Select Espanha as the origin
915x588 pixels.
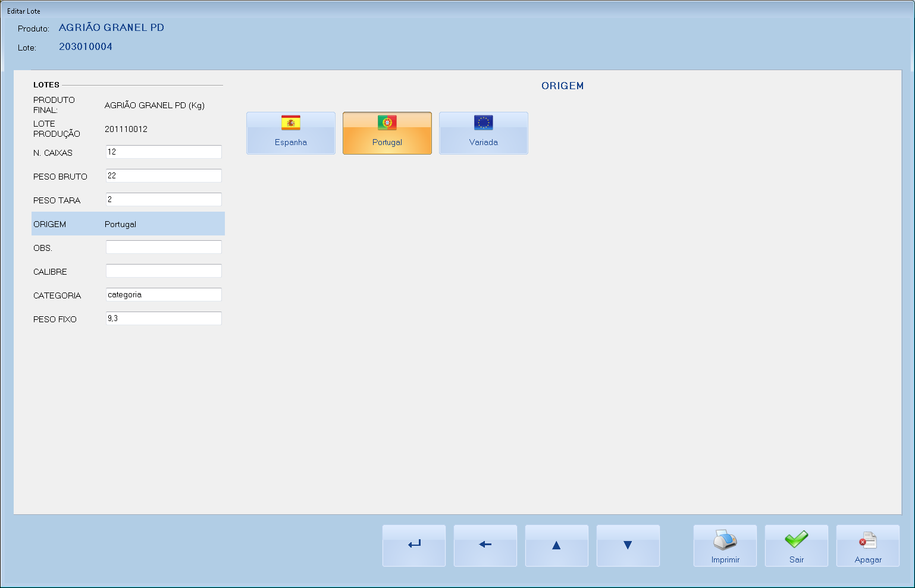pyautogui.click(x=291, y=133)
